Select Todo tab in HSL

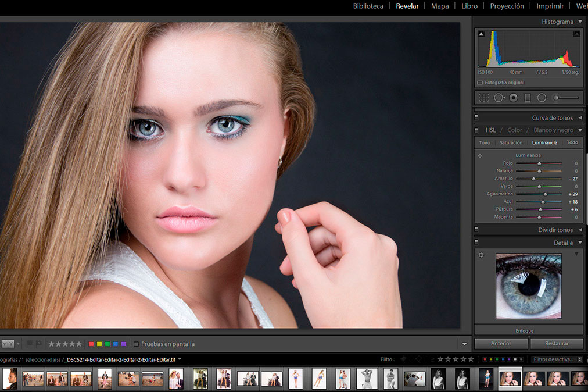coord(572,142)
